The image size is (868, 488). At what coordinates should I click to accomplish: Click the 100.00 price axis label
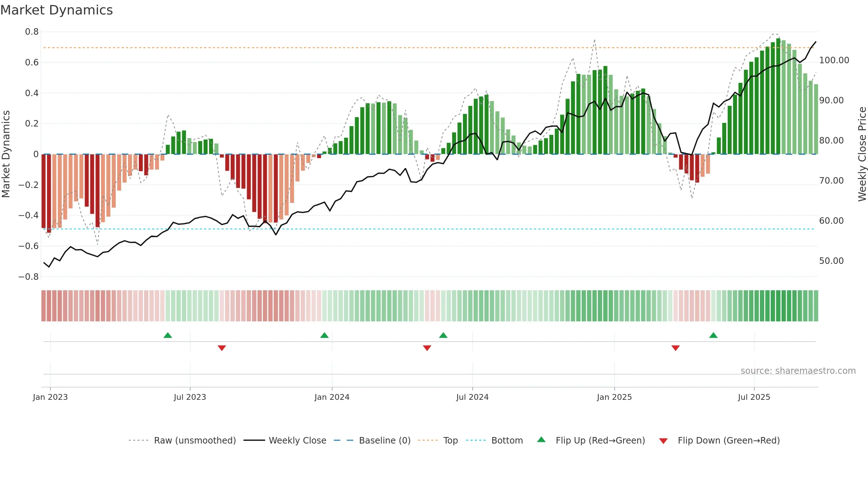coord(834,60)
